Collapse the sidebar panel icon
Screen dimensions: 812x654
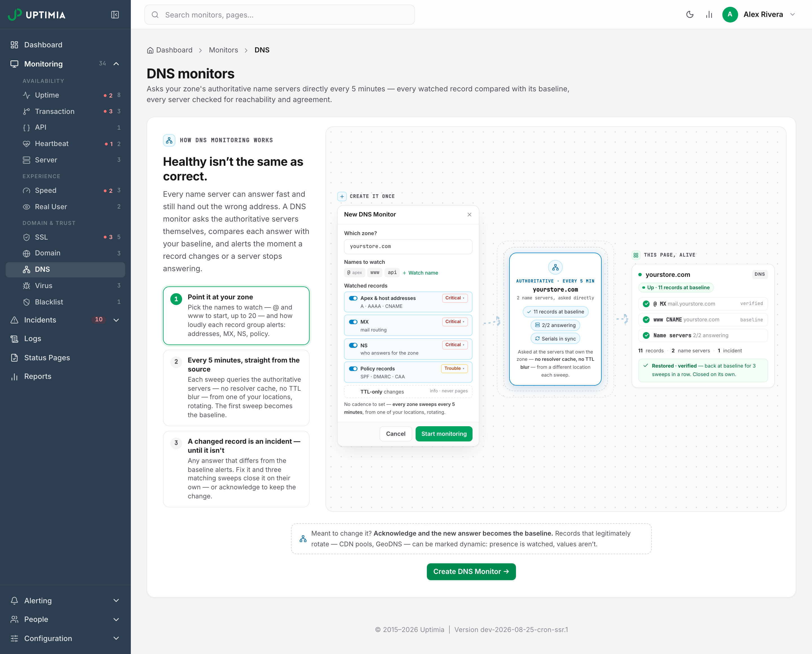(x=115, y=15)
